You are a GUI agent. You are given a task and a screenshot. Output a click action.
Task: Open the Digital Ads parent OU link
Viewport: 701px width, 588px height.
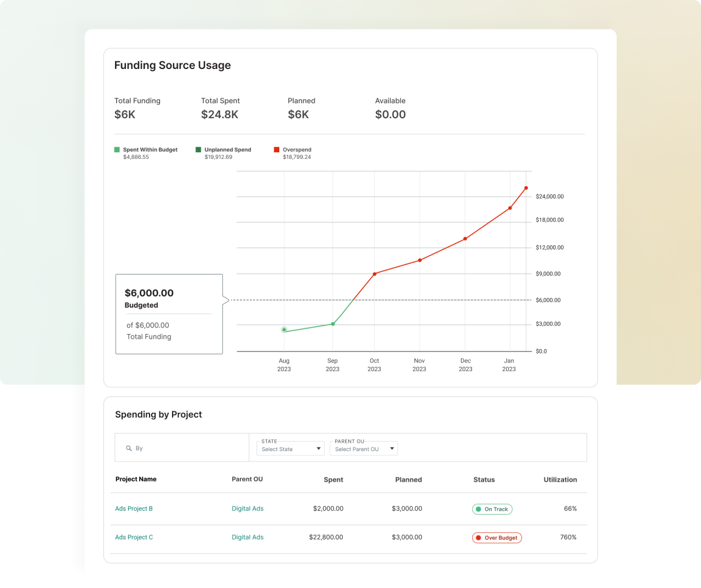(x=248, y=509)
